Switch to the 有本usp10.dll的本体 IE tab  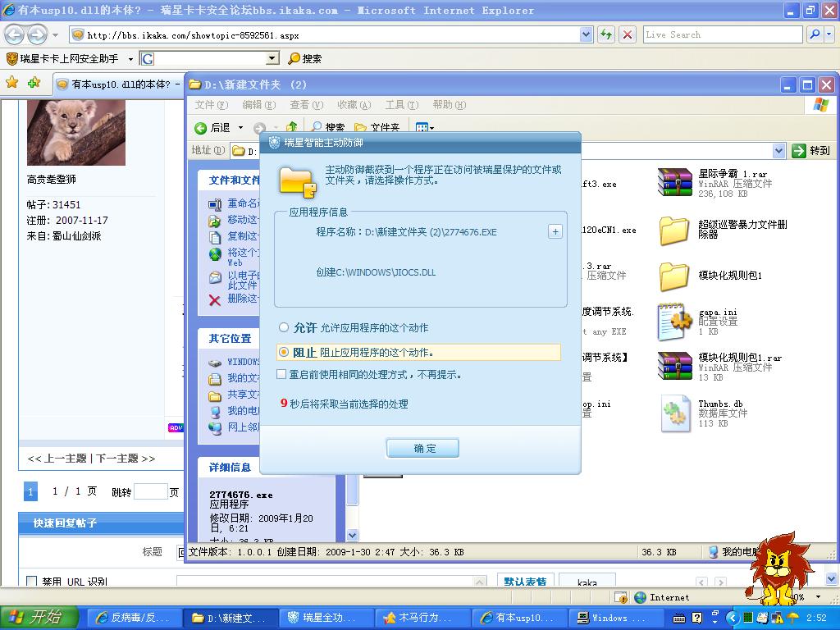(x=119, y=84)
